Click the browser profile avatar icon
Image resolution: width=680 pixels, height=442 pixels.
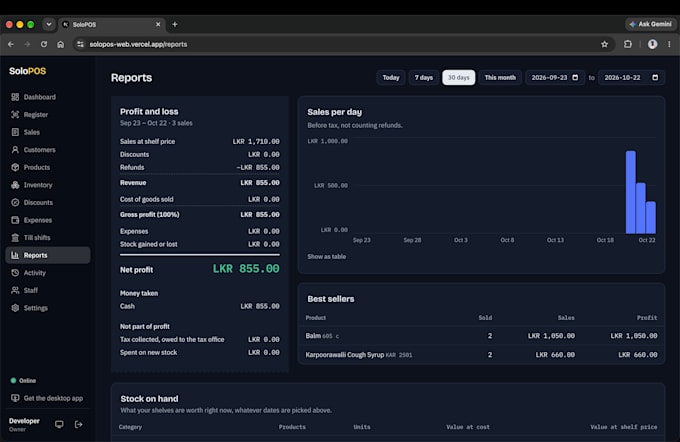[x=652, y=44]
